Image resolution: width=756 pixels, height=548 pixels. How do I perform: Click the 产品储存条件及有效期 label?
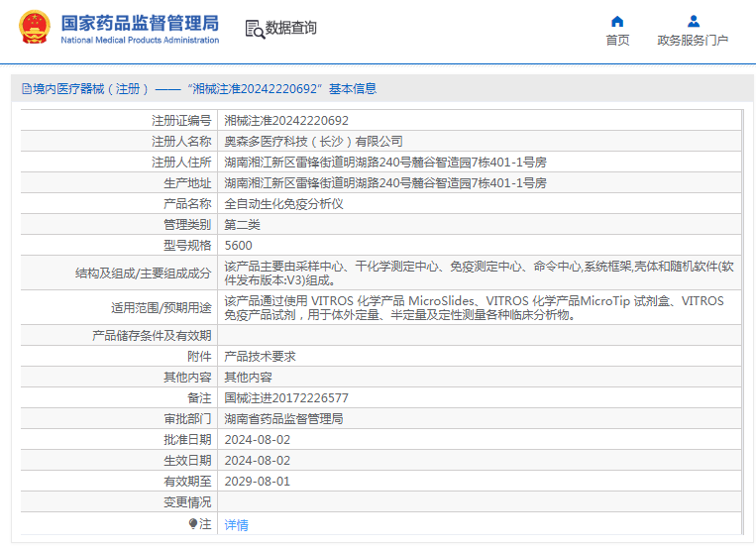152,335
